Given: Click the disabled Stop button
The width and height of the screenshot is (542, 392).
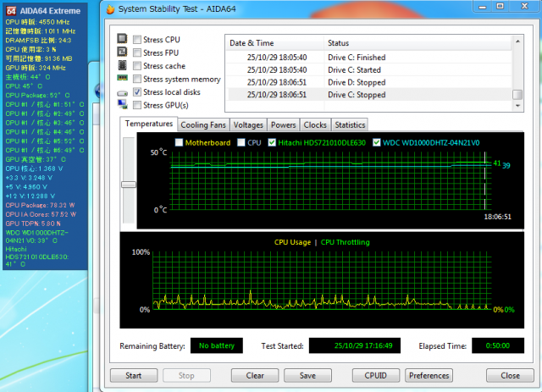Looking at the screenshot, I should (x=186, y=375).
